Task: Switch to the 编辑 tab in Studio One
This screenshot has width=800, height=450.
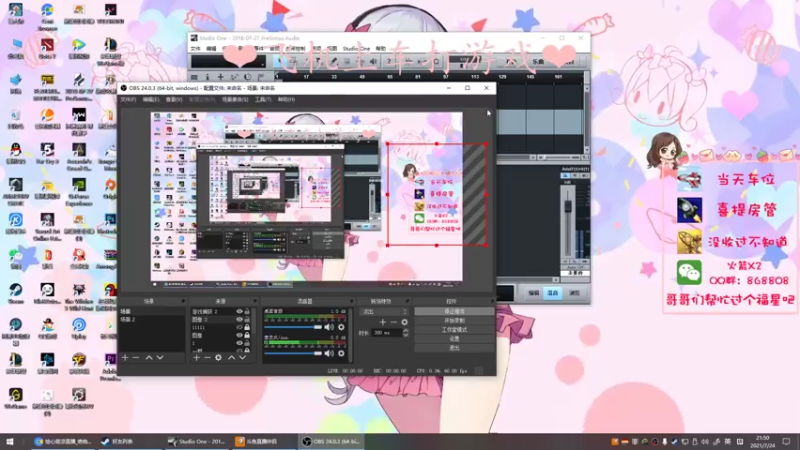Action: (x=534, y=293)
